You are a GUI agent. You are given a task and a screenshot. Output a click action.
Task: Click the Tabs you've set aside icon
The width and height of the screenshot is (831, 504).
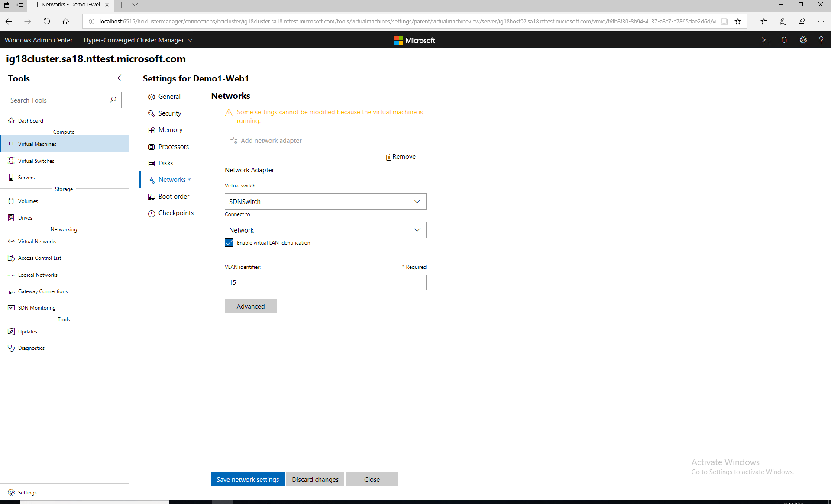6,5
